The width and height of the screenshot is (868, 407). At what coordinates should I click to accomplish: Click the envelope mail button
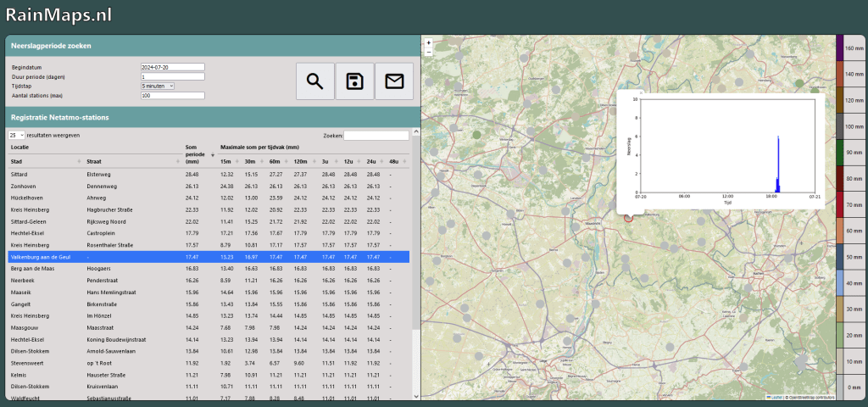click(394, 81)
